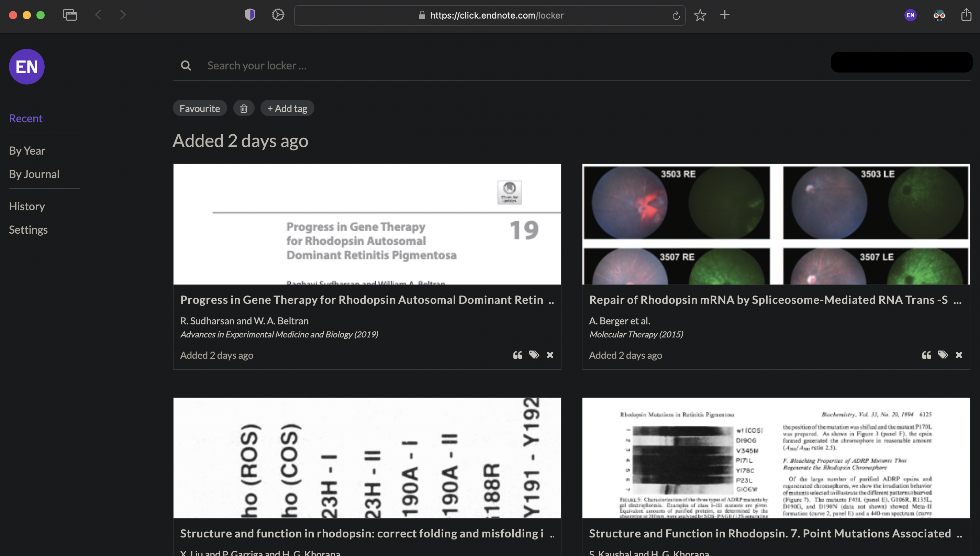The height and width of the screenshot is (556, 980).
Task: Open the EndNote Click browser extension icon
Action: 910,15
